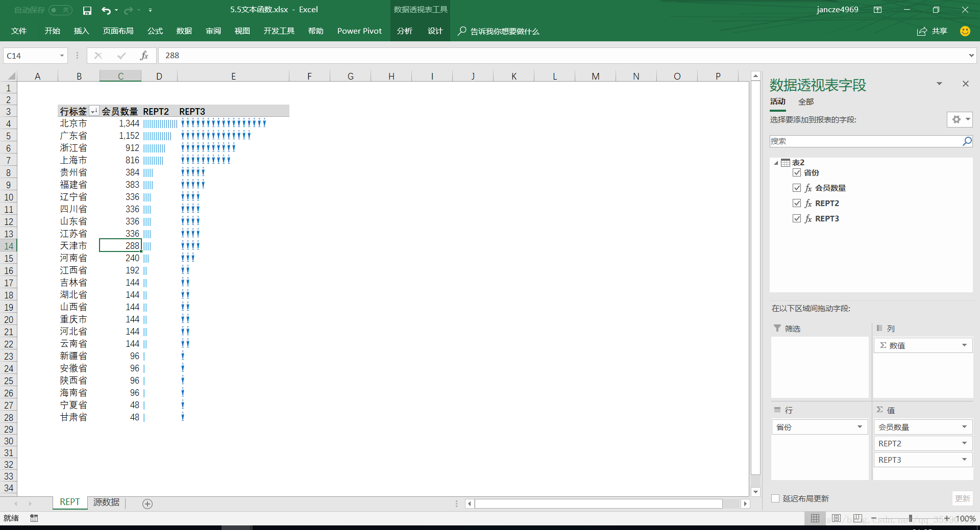
Task: Open the 会员数量 dropdown in values area
Action: (964, 427)
